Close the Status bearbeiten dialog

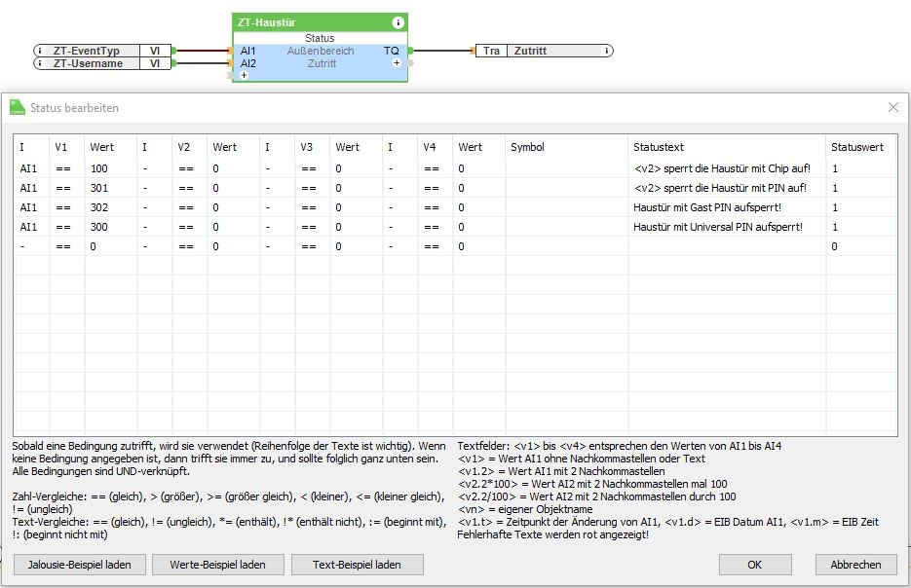893,107
